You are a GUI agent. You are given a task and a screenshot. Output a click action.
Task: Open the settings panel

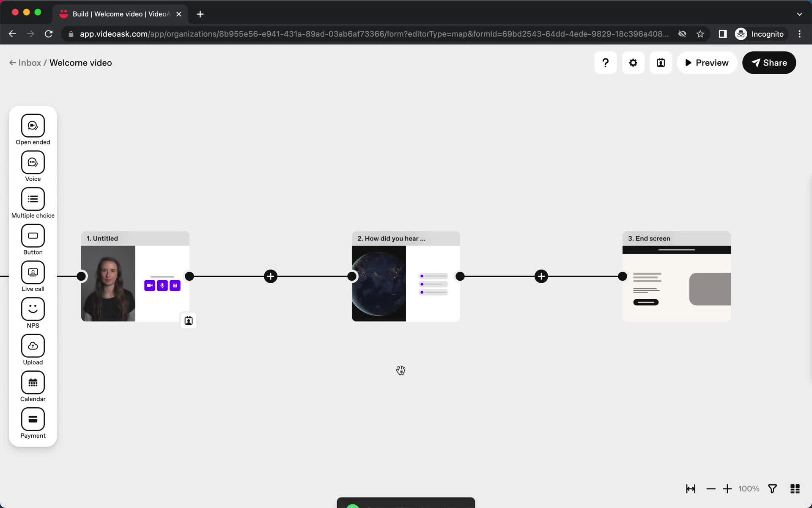(x=633, y=63)
